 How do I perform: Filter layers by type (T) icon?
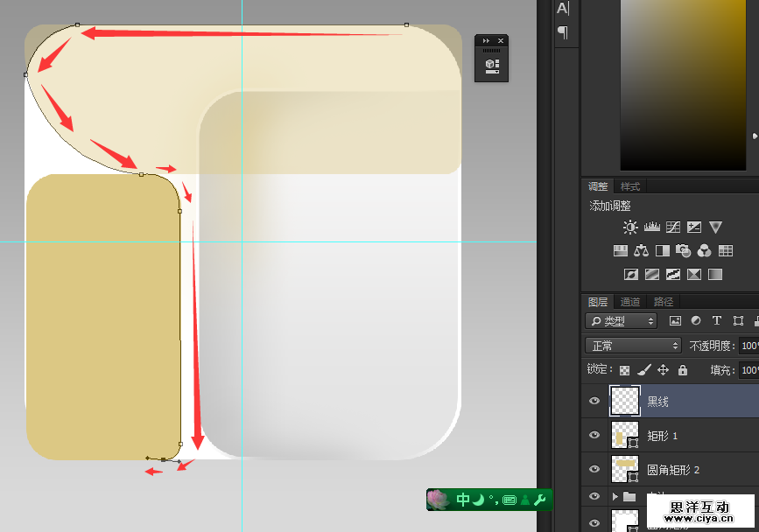click(717, 321)
